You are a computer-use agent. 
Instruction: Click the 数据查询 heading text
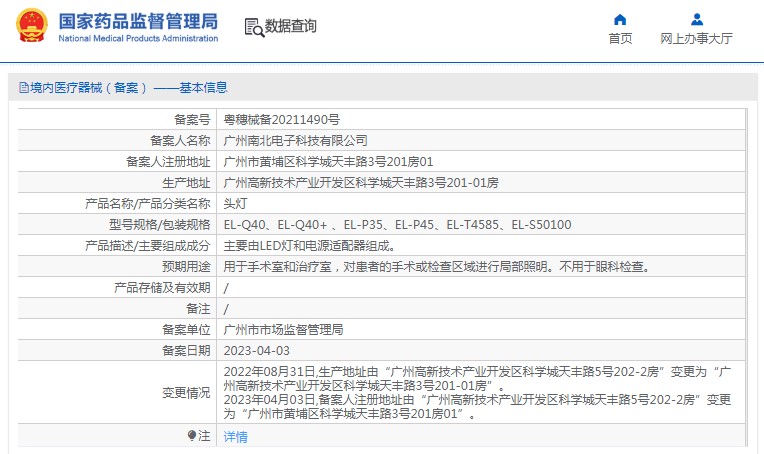pyautogui.click(x=290, y=26)
